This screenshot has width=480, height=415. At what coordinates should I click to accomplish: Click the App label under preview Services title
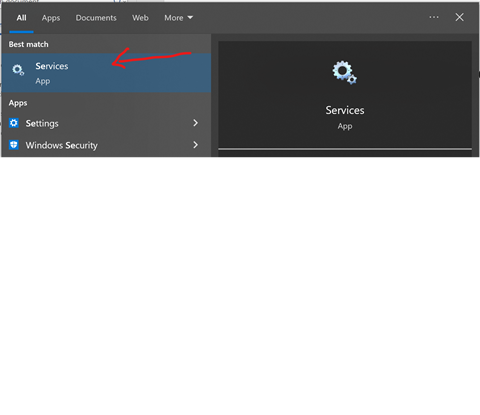tap(345, 126)
